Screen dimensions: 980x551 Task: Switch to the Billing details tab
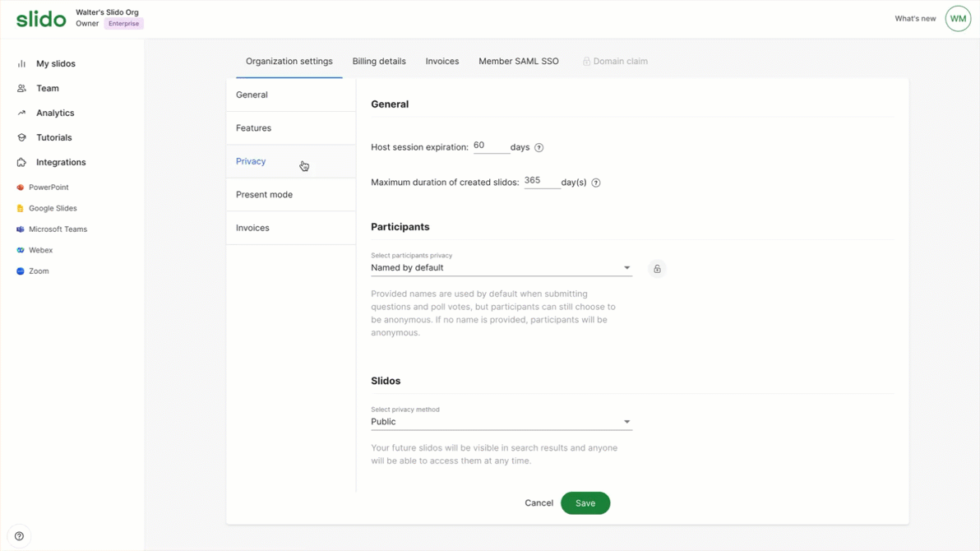[379, 62]
